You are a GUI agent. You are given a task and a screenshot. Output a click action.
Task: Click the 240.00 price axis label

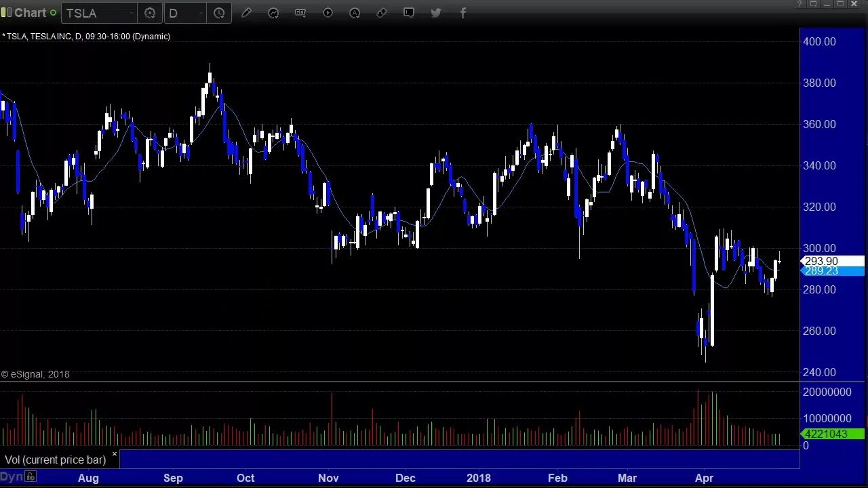(819, 372)
